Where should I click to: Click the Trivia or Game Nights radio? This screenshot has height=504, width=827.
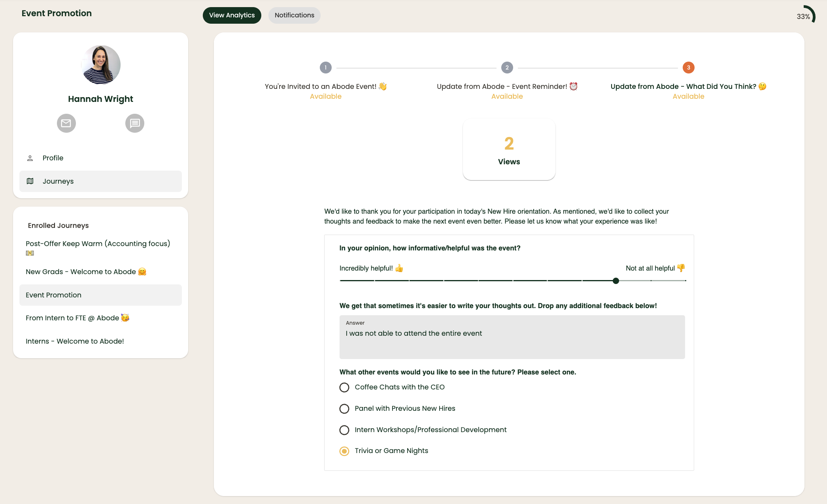(x=344, y=451)
